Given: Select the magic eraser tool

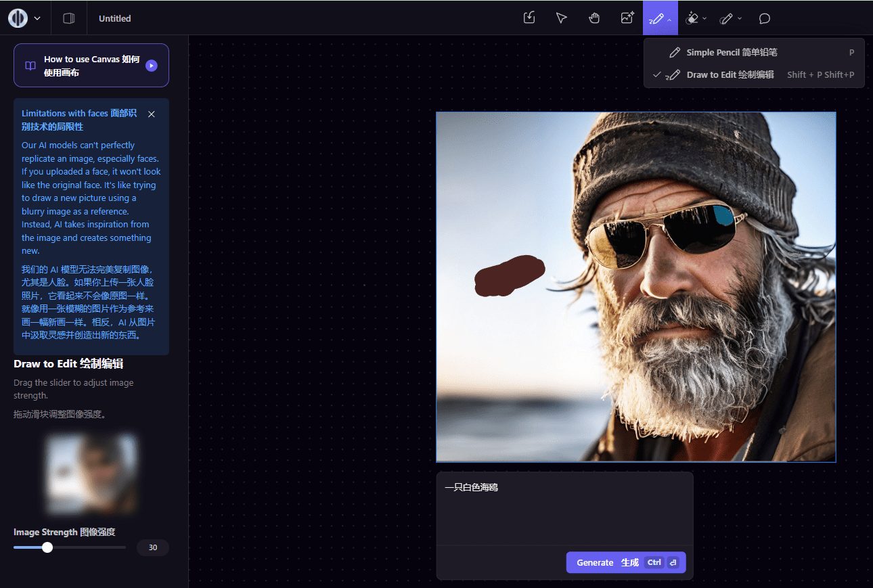Looking at the screenshot, I should coord(692,18).
